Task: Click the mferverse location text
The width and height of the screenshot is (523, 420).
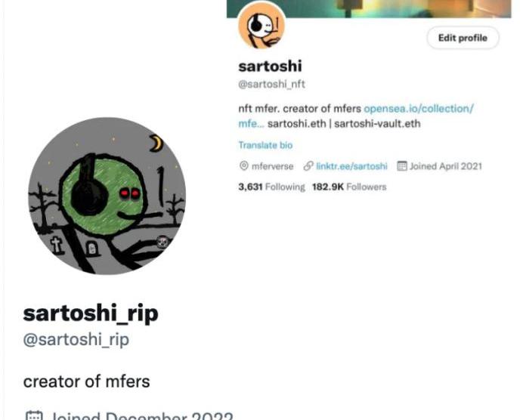Action: click(273, 166)
